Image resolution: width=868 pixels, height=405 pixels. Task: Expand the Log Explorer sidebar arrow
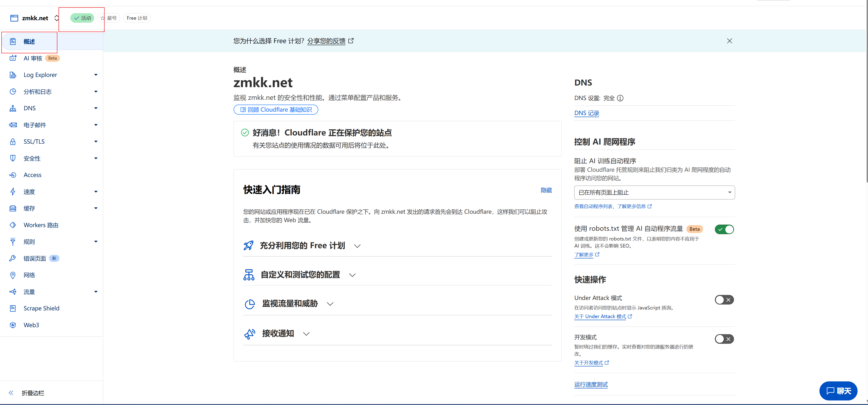[x=96, y=75]
